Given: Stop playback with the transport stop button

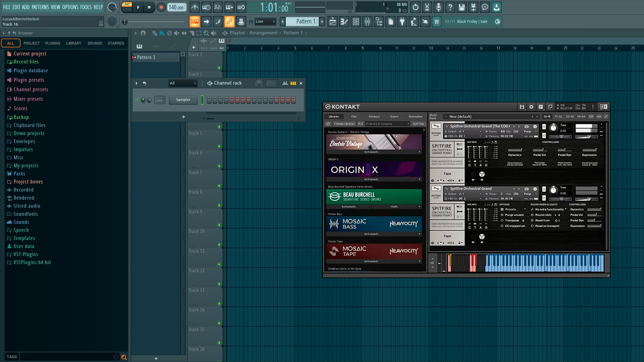Looking at the screenshot, I should (x=149, y=7).
